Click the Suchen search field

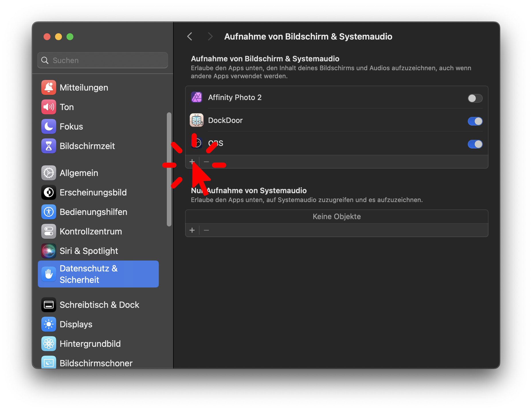[103, 60]
